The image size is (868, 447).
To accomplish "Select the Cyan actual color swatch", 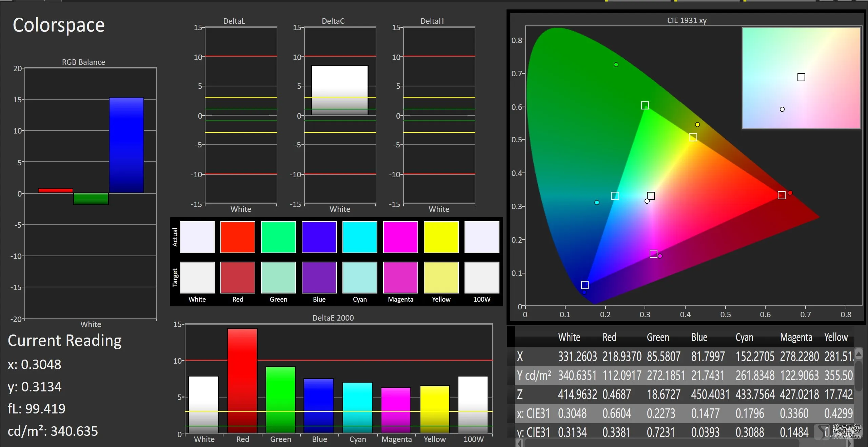I will pos(360,237).
